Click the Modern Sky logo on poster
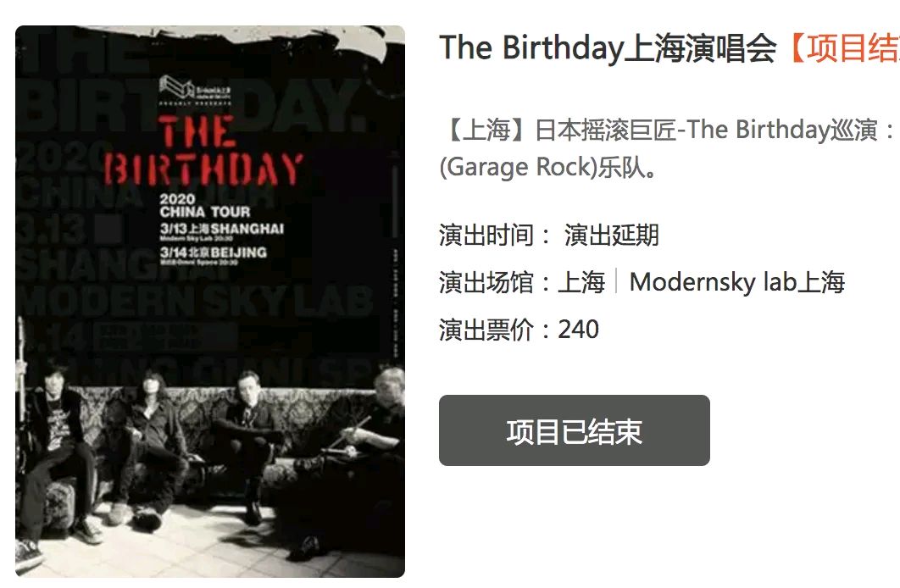Image resolution: width=900 pixels, height=588 pixels. pos(195,90)
